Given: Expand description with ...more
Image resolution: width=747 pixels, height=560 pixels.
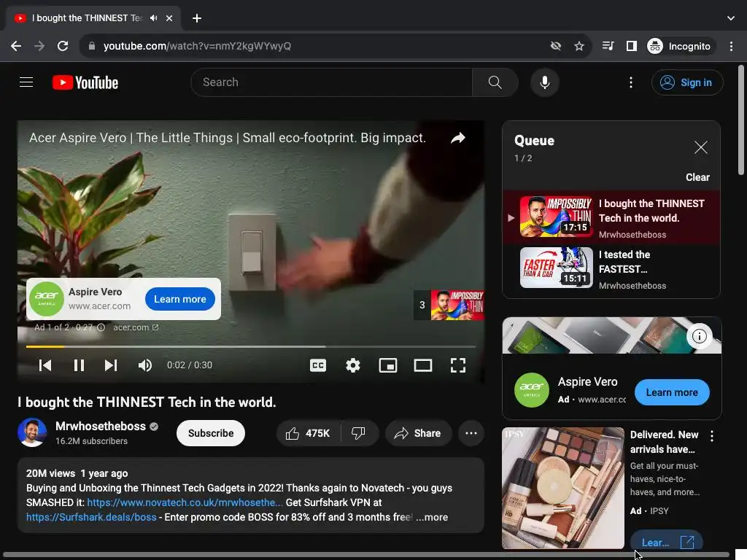Looking at the screenshot, I should click(432, 517).
